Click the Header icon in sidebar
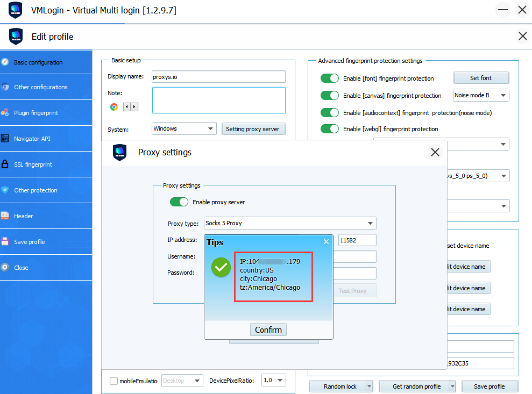The image size is (532, 394). click(x=5, y=216)
